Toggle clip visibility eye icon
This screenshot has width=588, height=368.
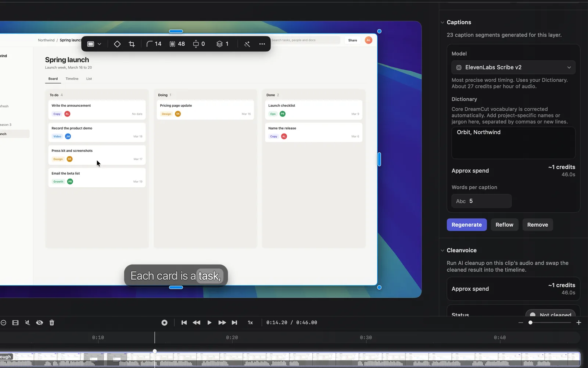[x=40, y=323]
